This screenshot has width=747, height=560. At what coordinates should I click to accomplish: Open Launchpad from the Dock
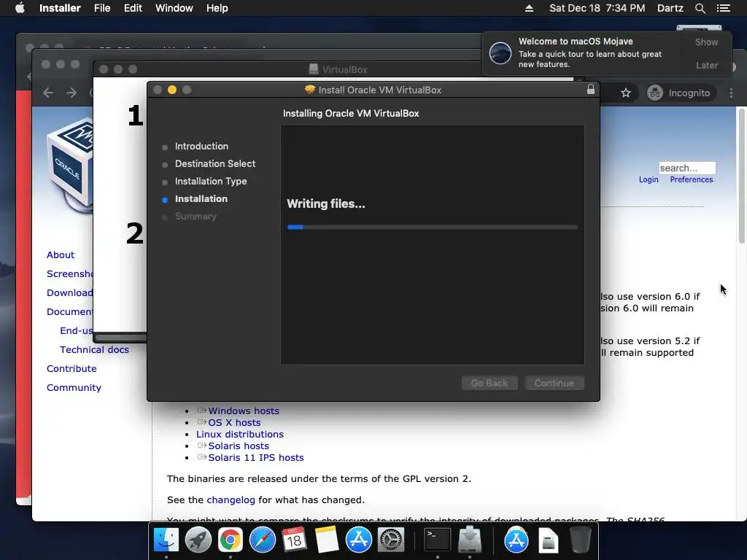point(198,540)
